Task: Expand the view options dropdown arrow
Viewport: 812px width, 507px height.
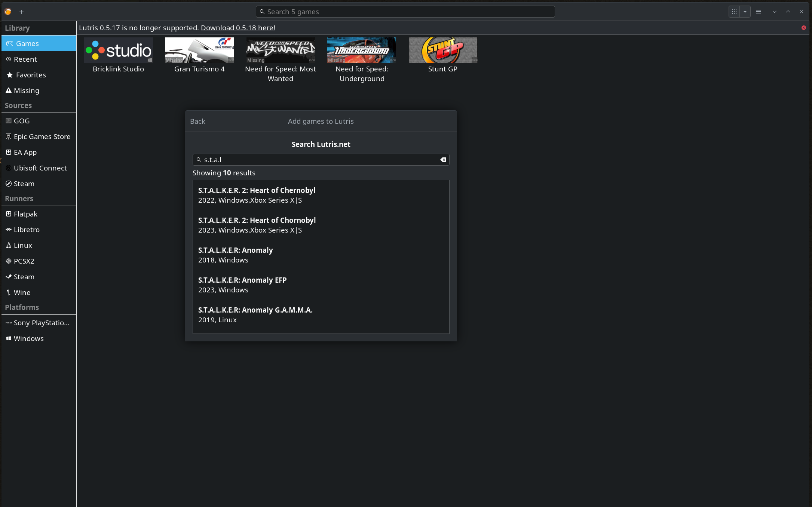Action: tap(745, 12)
